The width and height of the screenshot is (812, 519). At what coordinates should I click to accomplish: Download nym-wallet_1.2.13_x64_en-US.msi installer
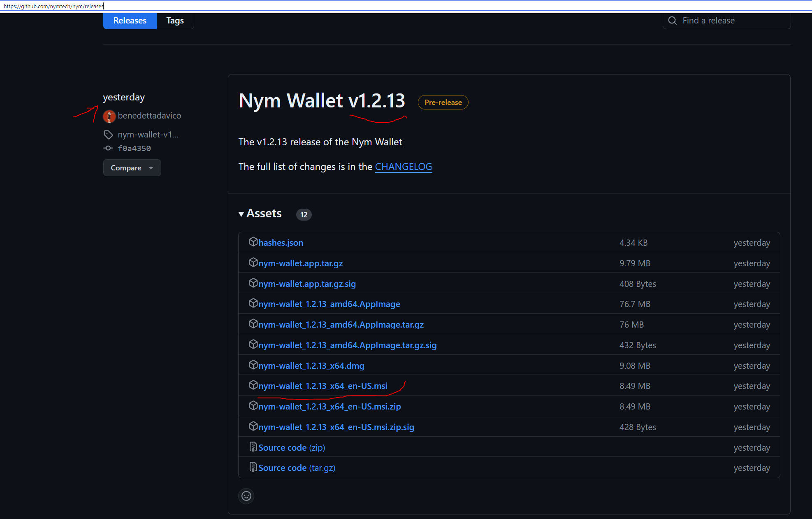(x=323, y=386)
